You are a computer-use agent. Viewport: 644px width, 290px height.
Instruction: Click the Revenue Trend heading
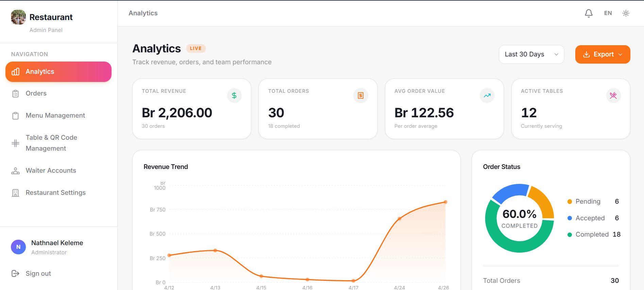[166, 167]
